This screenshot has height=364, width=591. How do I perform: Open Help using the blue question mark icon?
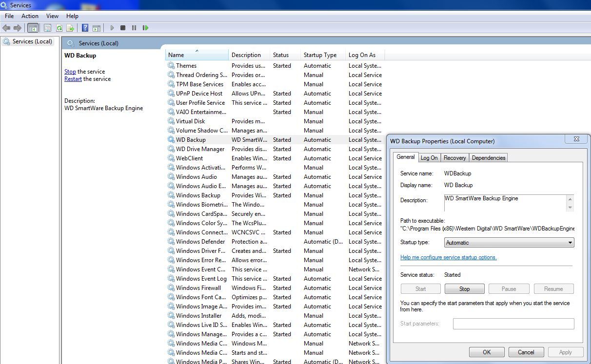[x=84, y=28]
